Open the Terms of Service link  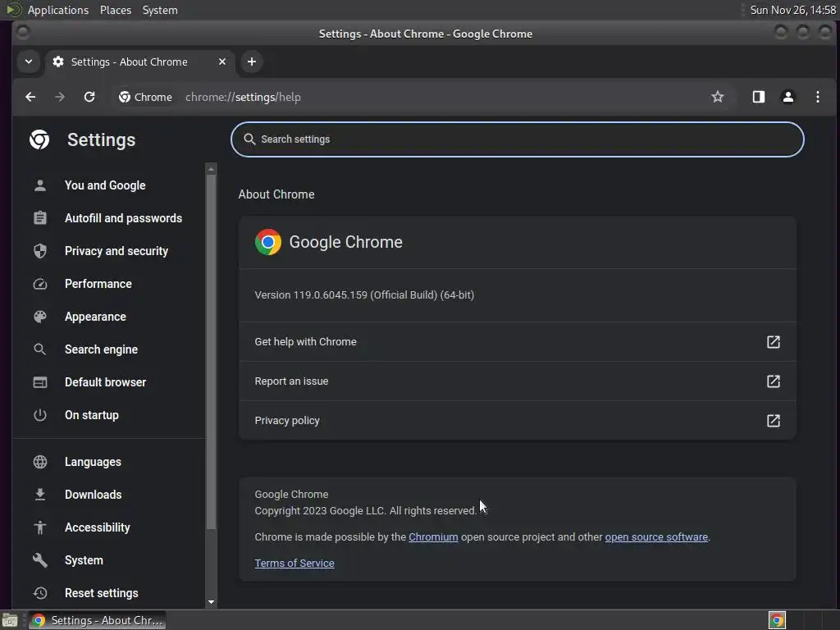tap(294, 563)
